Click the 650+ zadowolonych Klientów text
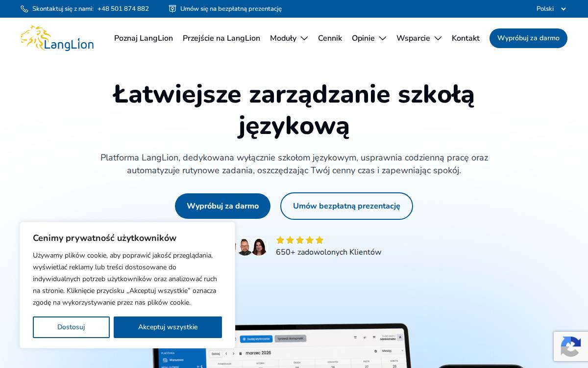 [x=328, y=252]
